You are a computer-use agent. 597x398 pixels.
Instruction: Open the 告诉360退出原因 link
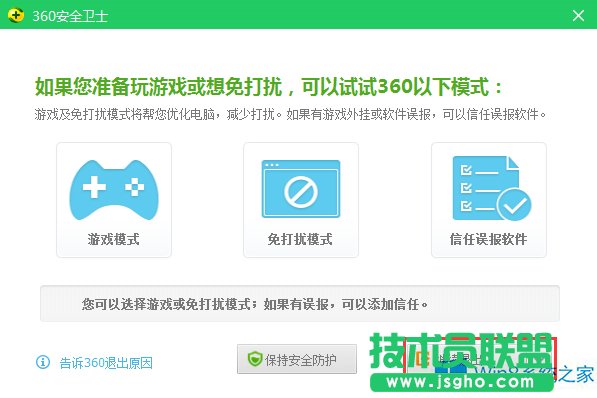[x=106, y=363]
